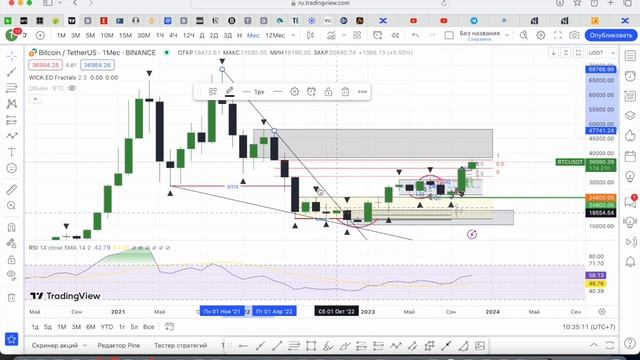The width and height of the screenshot is (640, 360).
Task: Toggle layout setup square in top toolbar
Action: (x=449, y=36)
